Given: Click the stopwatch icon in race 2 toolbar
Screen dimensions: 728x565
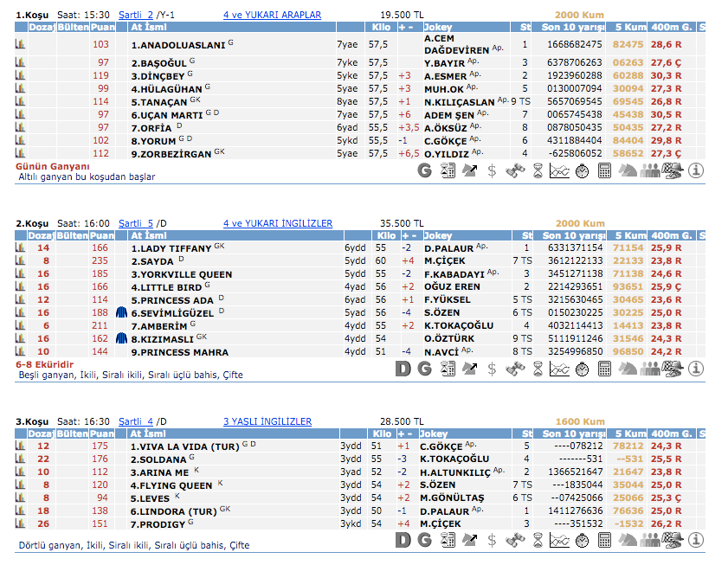Looking at the screenshot, I should coord(583,369).
